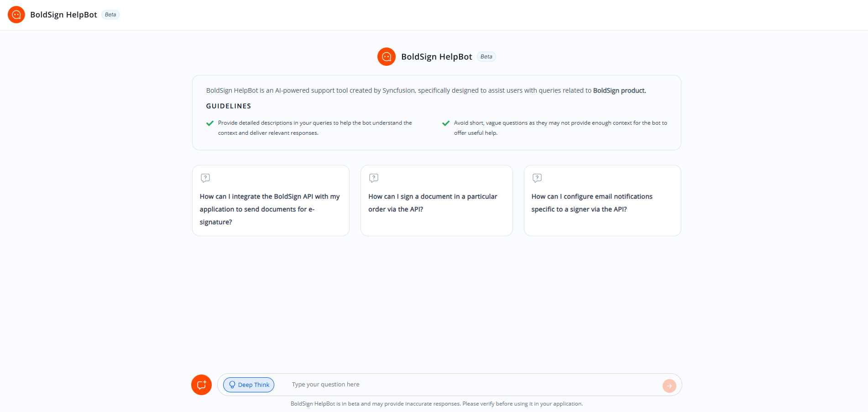Screen dimensions: 868x412
Task: Click the 'BoldSign product.' bold text
Action: coord(619,90)
